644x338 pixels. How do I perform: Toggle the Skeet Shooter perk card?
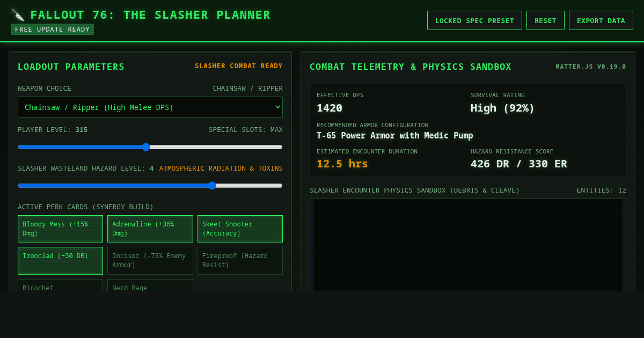click(240, 229)
